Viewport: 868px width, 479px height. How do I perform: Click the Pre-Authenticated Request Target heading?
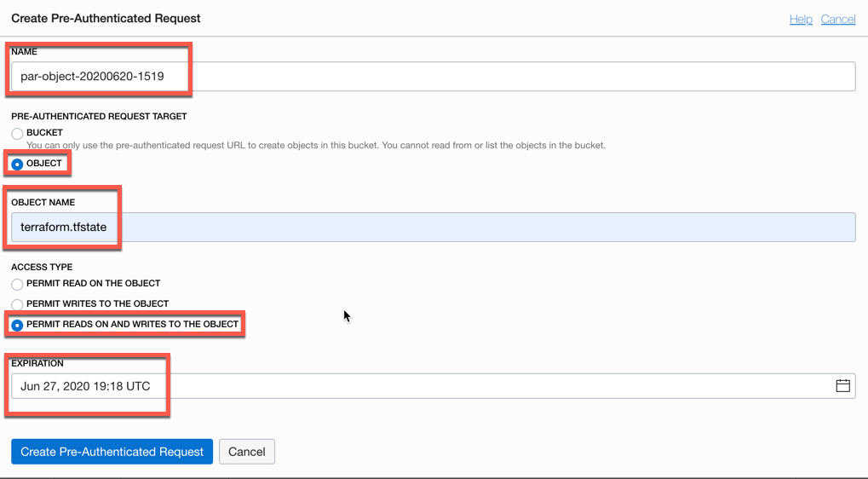click(99, 117)
